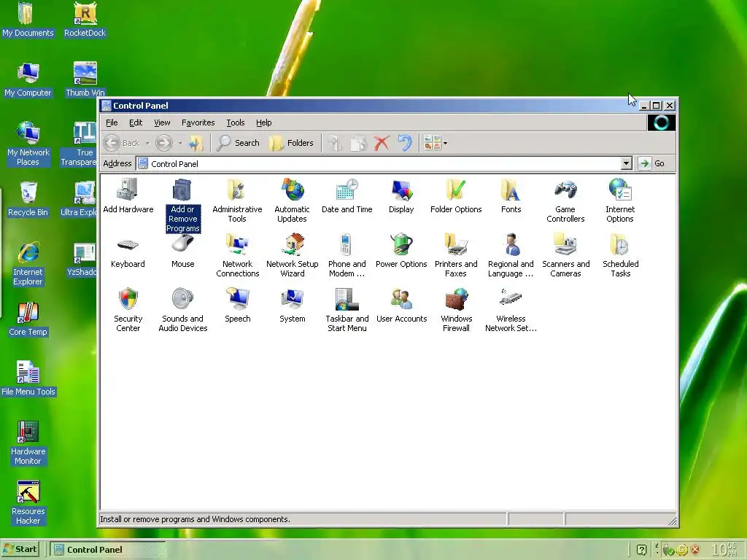Click the Start button
Screen dimensions: 747x560
coord(20,550)
